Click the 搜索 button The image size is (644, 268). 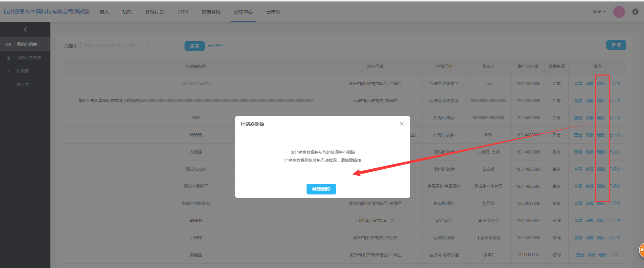194,46
